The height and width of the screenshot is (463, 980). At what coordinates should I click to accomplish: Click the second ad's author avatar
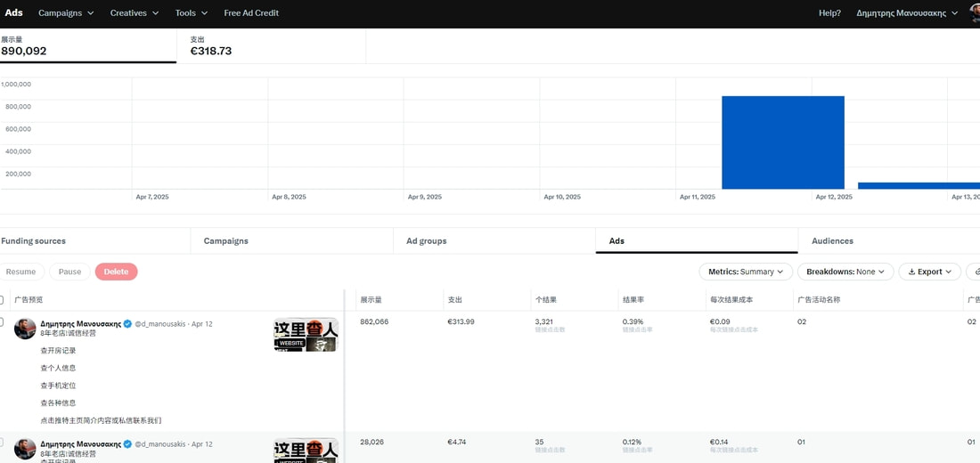pos(25,448)
